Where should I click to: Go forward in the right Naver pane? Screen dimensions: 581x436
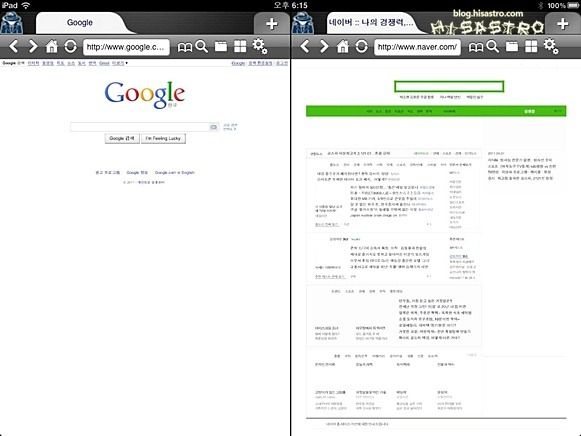pos(324,46)
